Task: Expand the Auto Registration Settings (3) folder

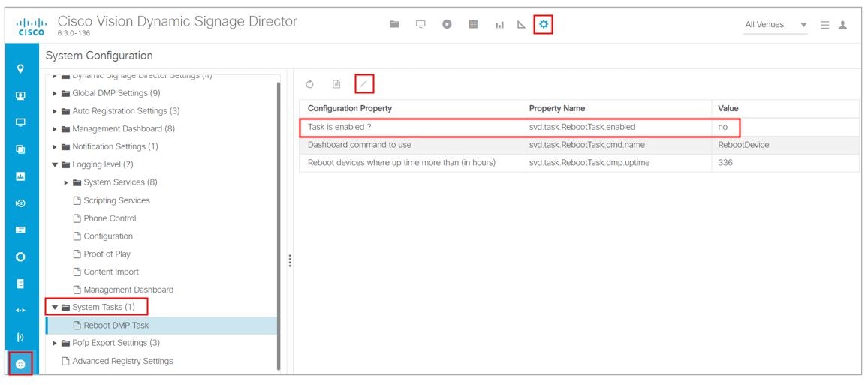Action: 55,111
